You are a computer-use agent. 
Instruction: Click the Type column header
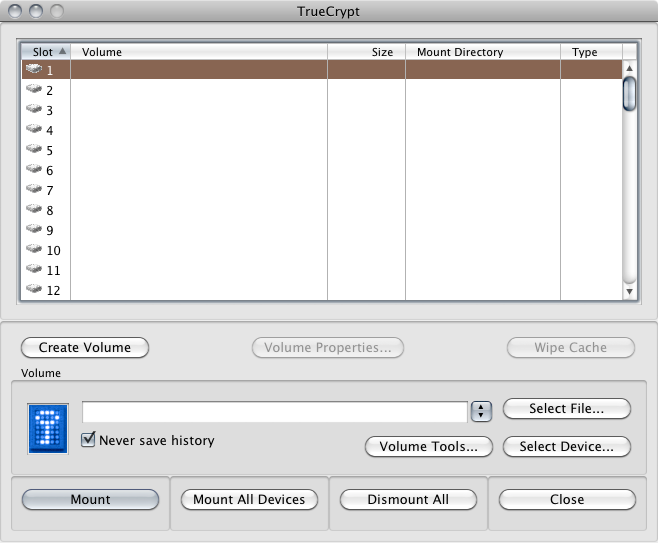coord(591,52)
